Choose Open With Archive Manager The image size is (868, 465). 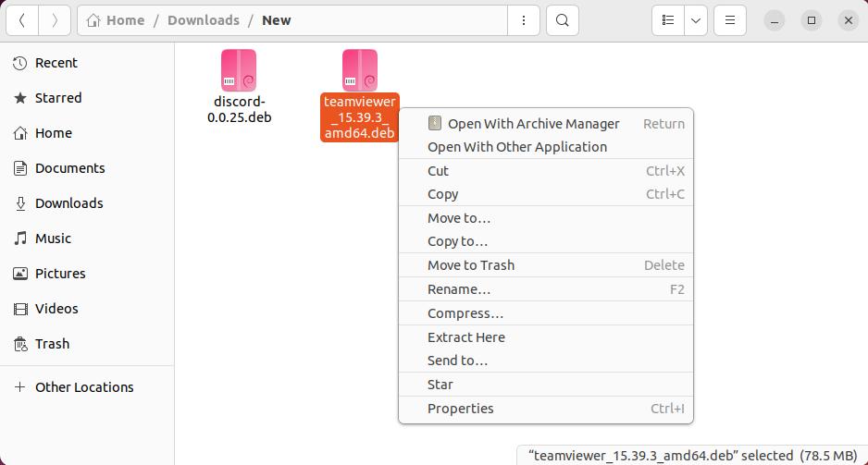(546, 124)
